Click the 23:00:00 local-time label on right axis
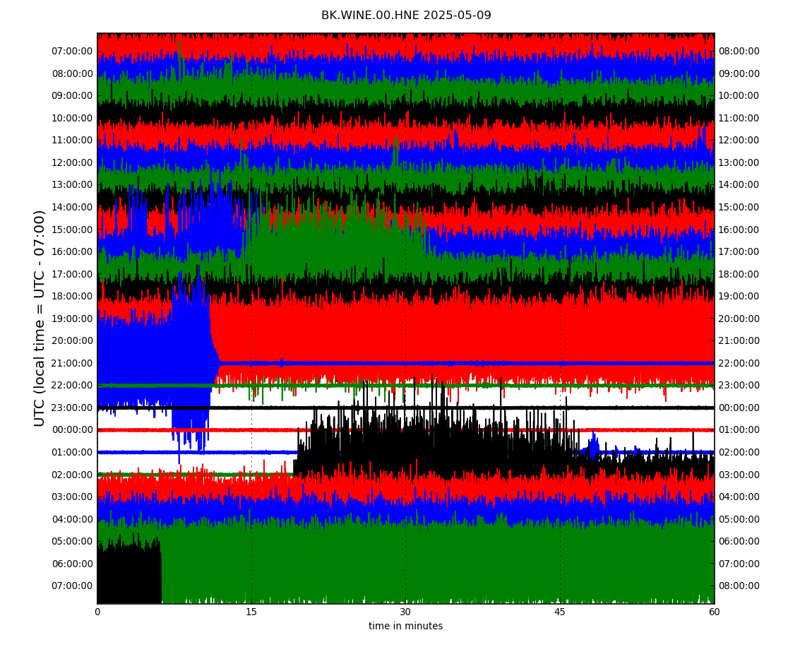Image resolution: width=812 pixels, height=671 pixels. click(739, 386)
